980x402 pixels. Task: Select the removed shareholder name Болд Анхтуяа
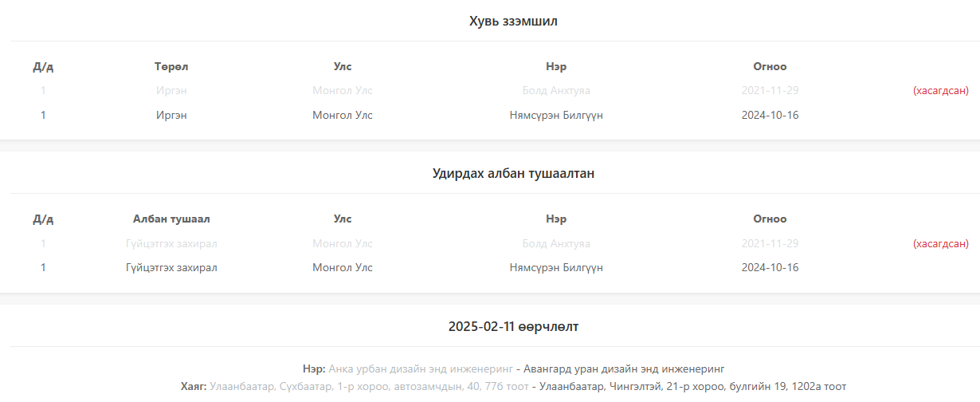coord(556,91)
